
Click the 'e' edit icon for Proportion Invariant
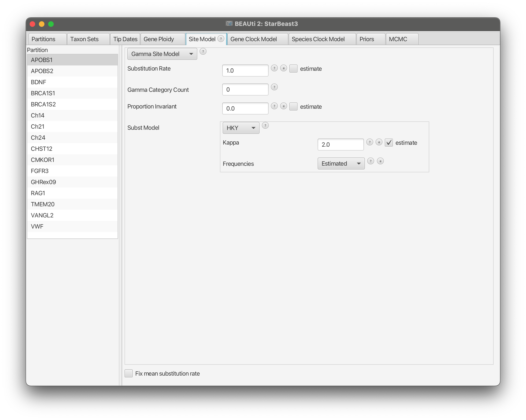coord(284,106)
